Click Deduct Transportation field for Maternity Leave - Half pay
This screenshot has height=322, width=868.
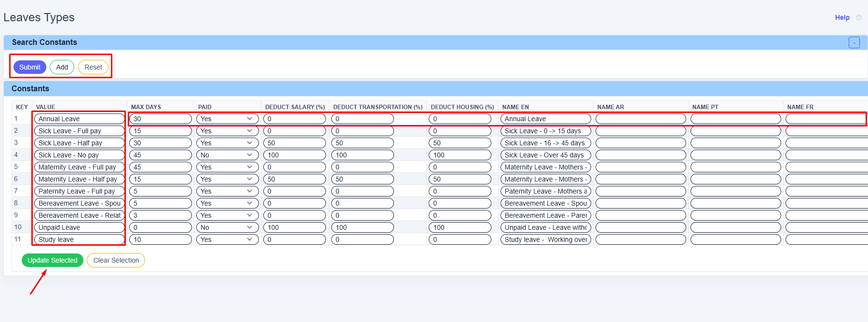pos(363,179)
